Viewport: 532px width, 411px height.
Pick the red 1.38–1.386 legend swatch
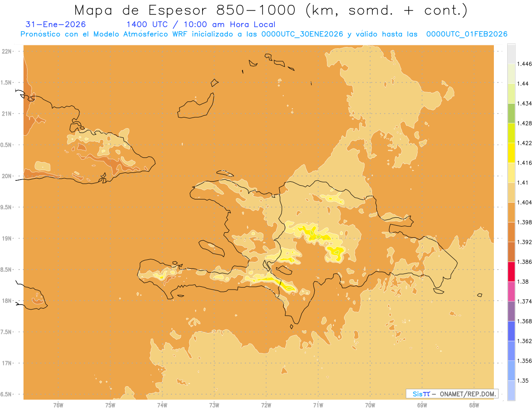pos(511,271)
